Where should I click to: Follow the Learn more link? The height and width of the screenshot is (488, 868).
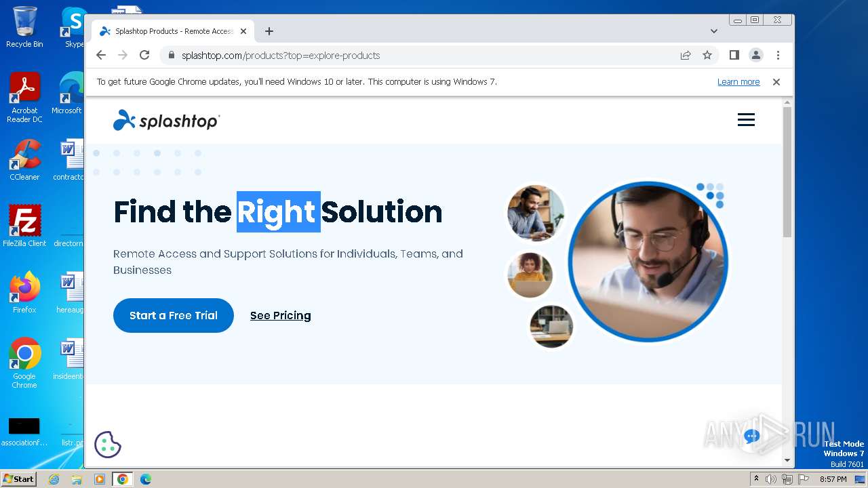(738, 82)
